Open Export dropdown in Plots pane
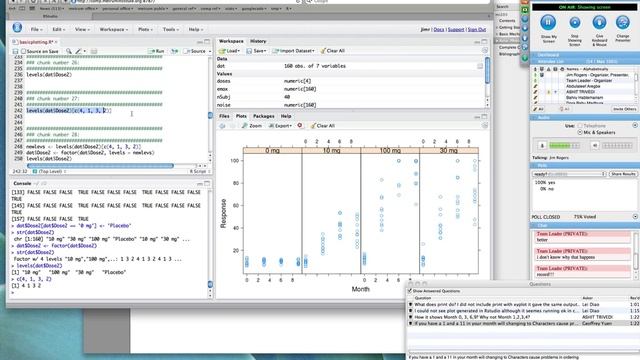640x360 pixels. click(280, 126)
